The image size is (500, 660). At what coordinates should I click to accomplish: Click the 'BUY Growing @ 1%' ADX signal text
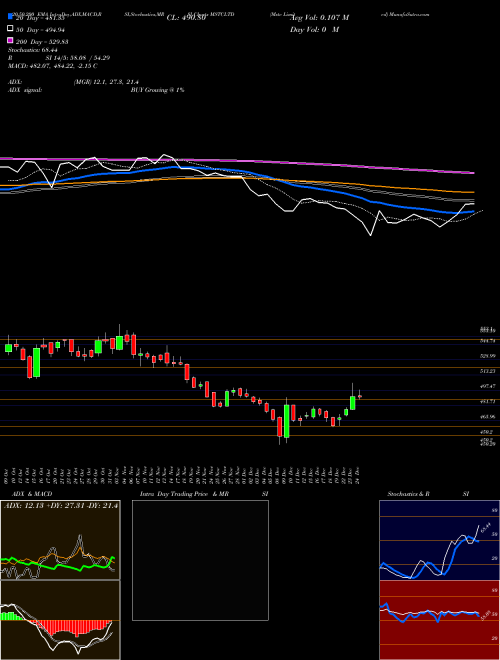point(157,90)
